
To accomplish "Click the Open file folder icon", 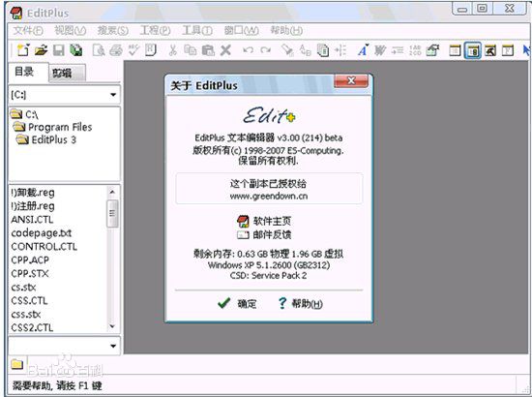I will [x=41, y=50].
